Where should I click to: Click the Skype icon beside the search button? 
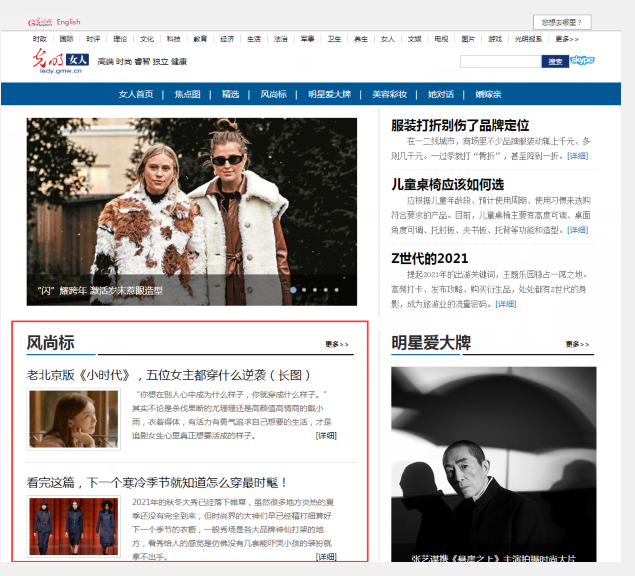pyautogui.click(x=582, y=60)
